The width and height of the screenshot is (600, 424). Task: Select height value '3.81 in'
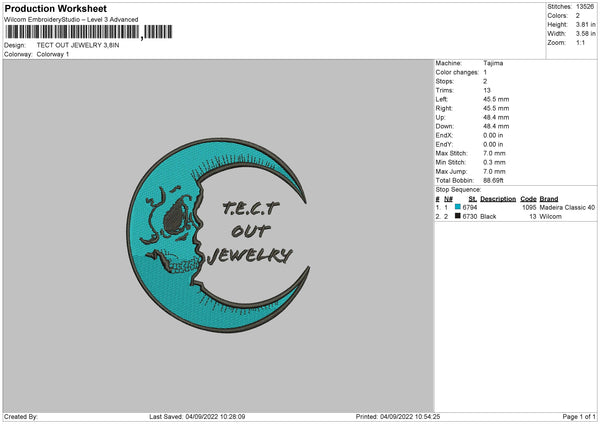[x=585, y=24]
